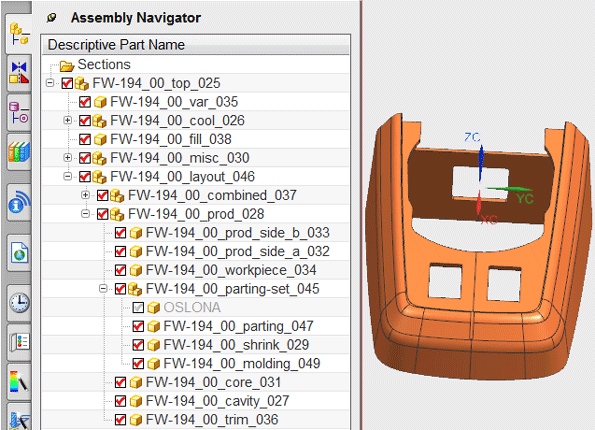
Task: Open the Part Navigator sidebar icon
Action: (19, 113)
